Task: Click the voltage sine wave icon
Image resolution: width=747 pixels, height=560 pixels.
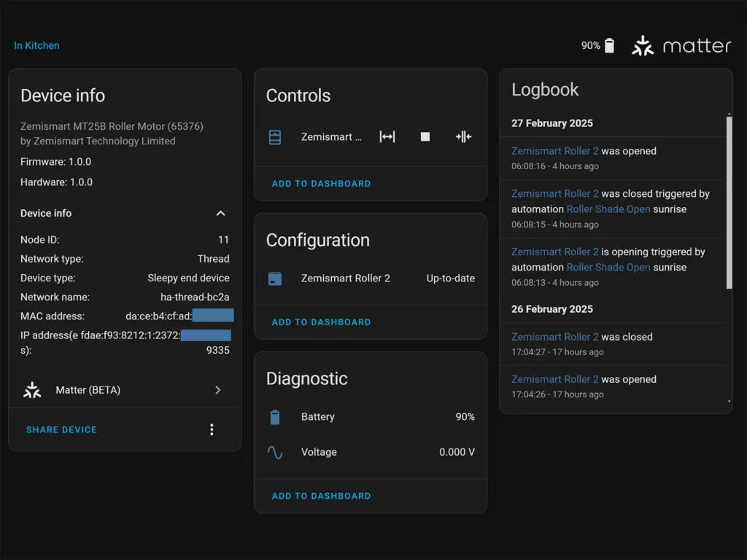Action: 275,452
